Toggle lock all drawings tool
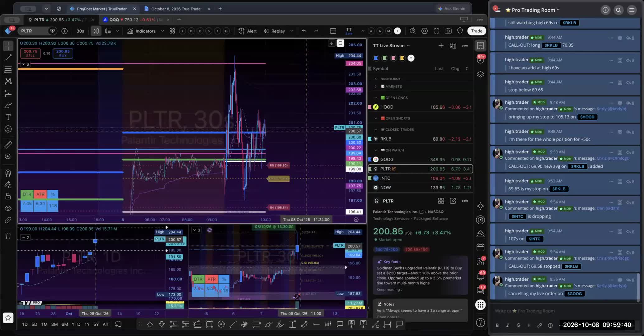Viewport: 644px width, 336px height. pyautogui.click(x=8, y=196)
